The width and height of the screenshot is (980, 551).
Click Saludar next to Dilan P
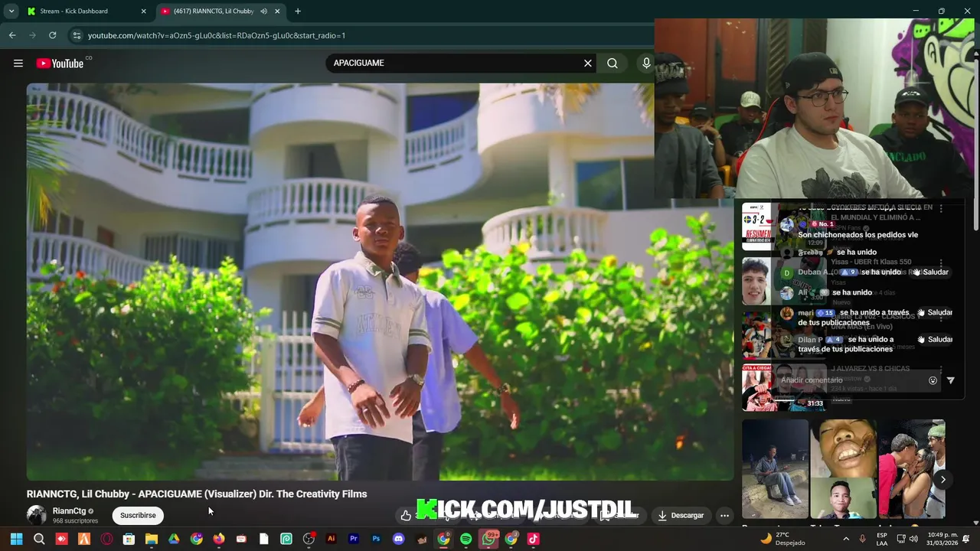[x=936, y=340]
